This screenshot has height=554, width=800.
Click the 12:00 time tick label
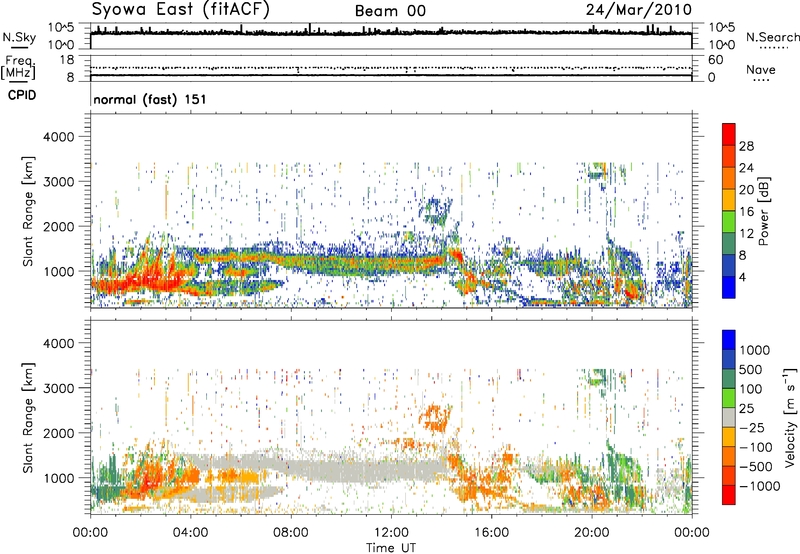(x=391, y=533)
